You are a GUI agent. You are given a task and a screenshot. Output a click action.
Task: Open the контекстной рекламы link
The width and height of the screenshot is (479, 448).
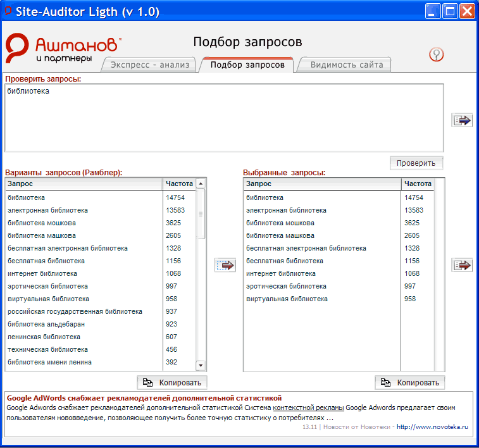[308, 408]
